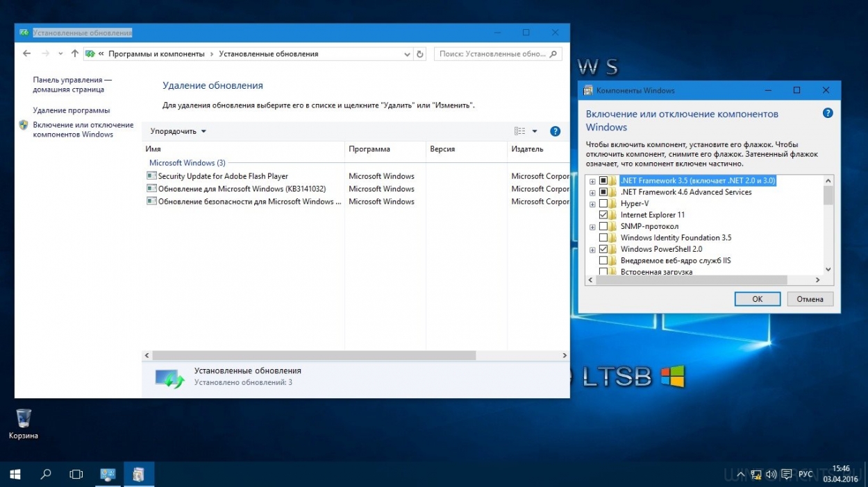The height and width of the screenshot is (487, 868).
Task: Click the Программы и компоненты breadcrumb
Action: click(156, 53)
